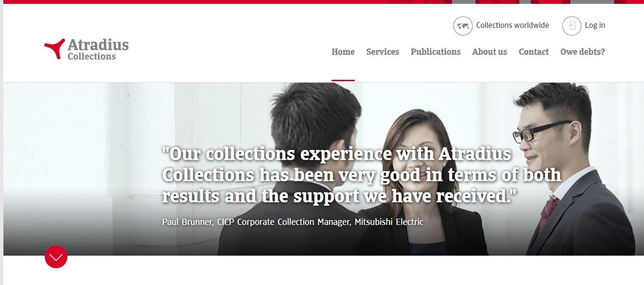644x285 pixels.
Task: Click the Atradius wordmark in header
Action: (98, 45)
